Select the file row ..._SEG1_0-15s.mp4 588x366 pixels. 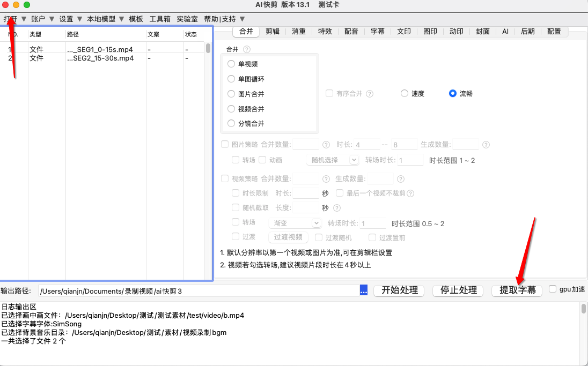[x=102, y=49]
